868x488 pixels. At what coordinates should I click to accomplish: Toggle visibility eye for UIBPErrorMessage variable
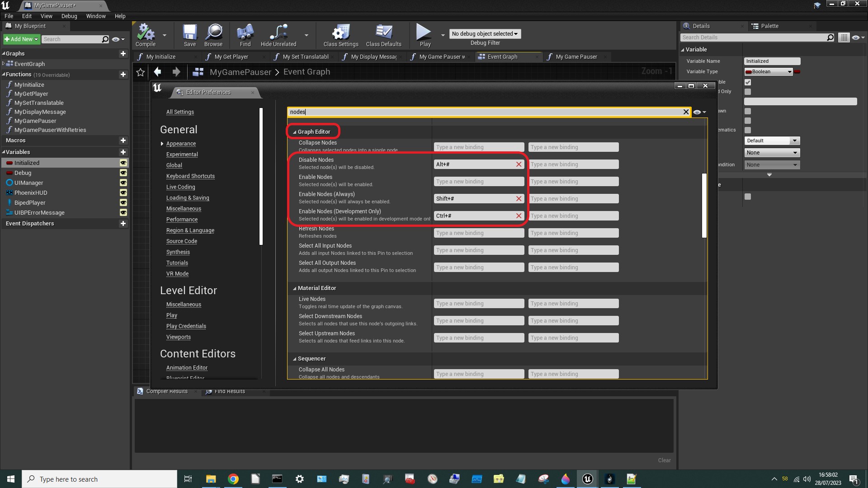pos(123,213)
